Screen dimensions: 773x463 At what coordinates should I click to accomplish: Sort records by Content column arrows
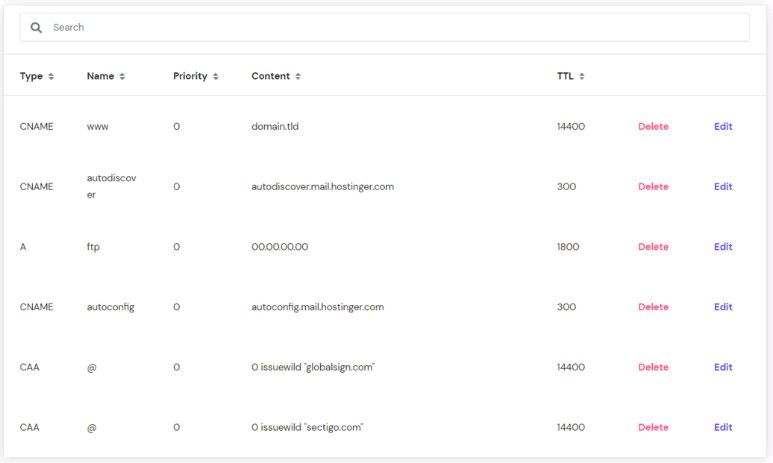298,77
